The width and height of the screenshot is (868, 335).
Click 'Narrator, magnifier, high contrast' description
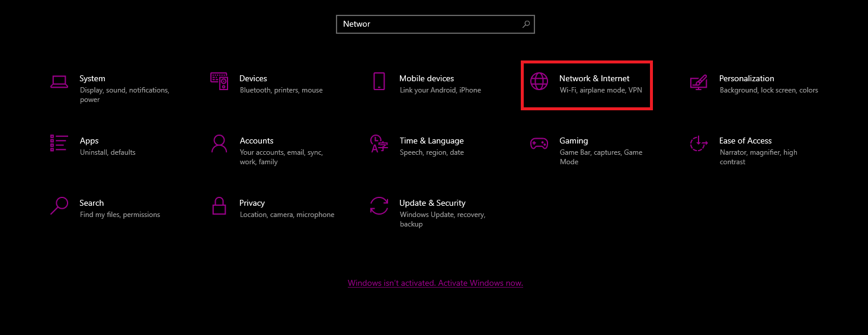point(758,157)
